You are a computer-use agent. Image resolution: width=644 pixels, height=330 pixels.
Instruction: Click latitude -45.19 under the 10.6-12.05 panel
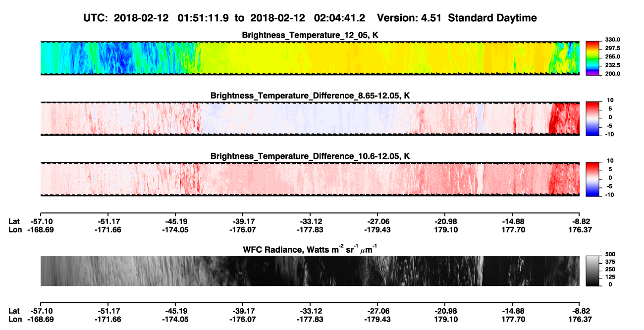(175, 221)
